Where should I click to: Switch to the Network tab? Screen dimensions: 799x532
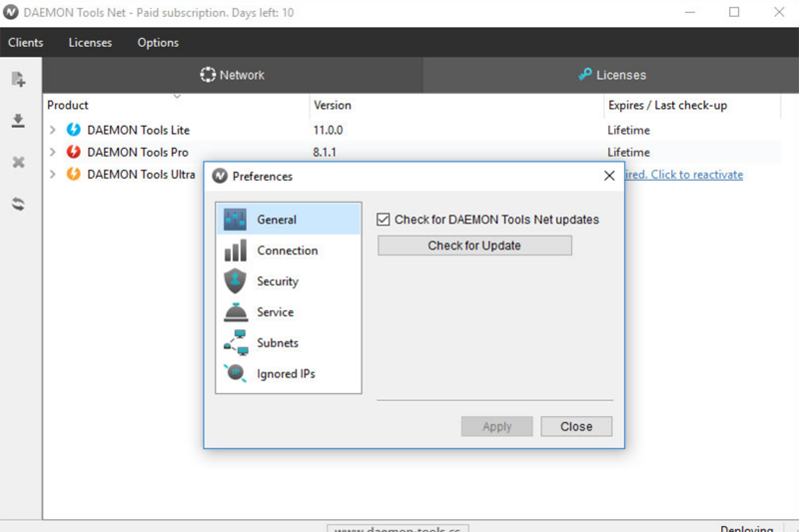[233, 75]
